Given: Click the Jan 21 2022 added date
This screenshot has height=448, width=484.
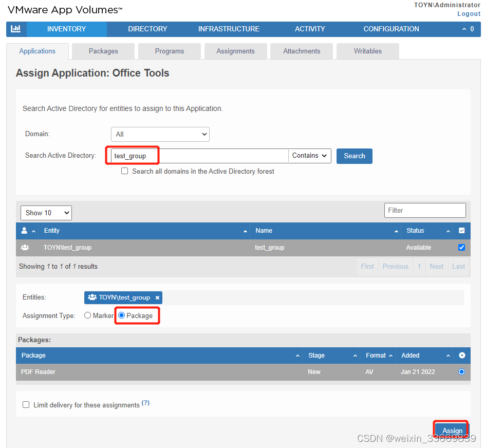Looking at the screenshot, I should pyautogui.click(x=418, y=372).
